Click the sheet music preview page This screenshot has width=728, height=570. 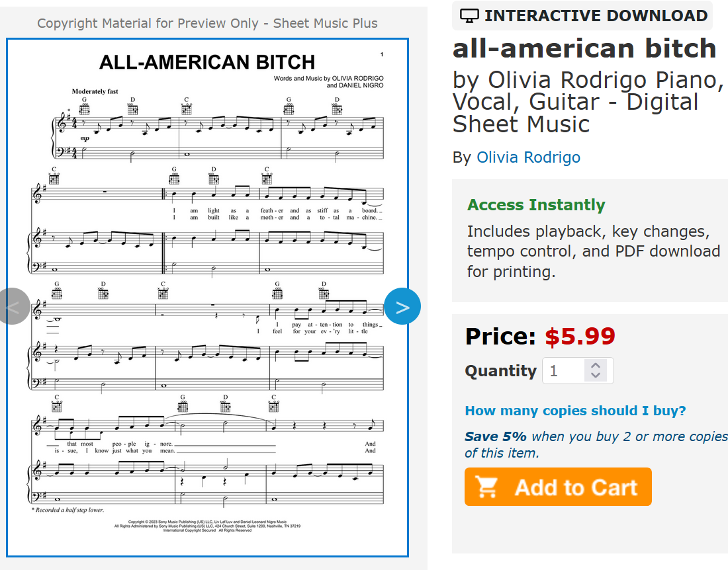pos(208,298)
